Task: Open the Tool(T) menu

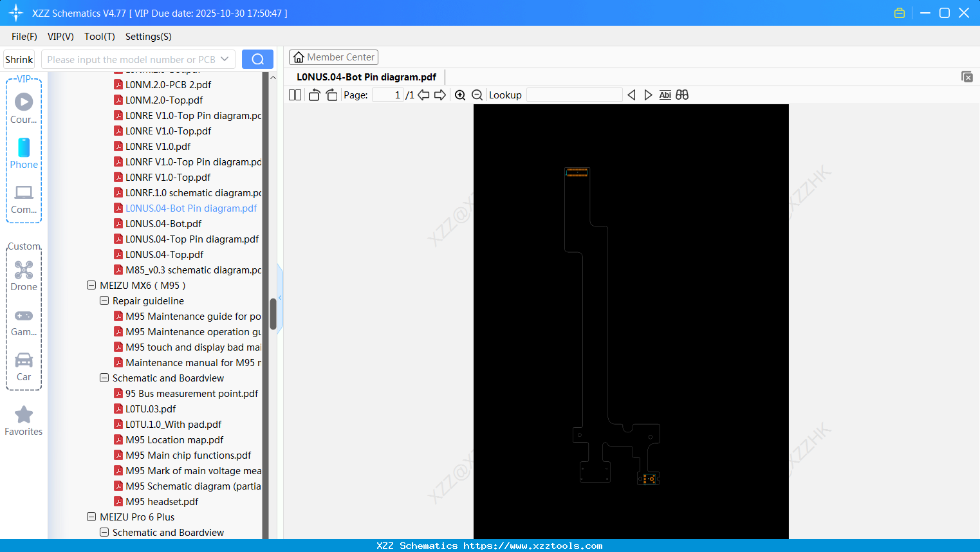Action: (x=99, y=37)
